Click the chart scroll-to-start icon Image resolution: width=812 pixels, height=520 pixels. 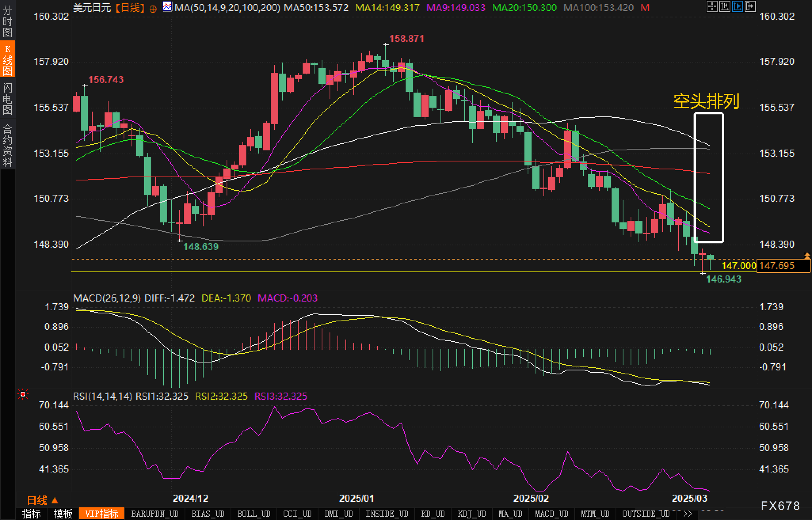point(724,6)
